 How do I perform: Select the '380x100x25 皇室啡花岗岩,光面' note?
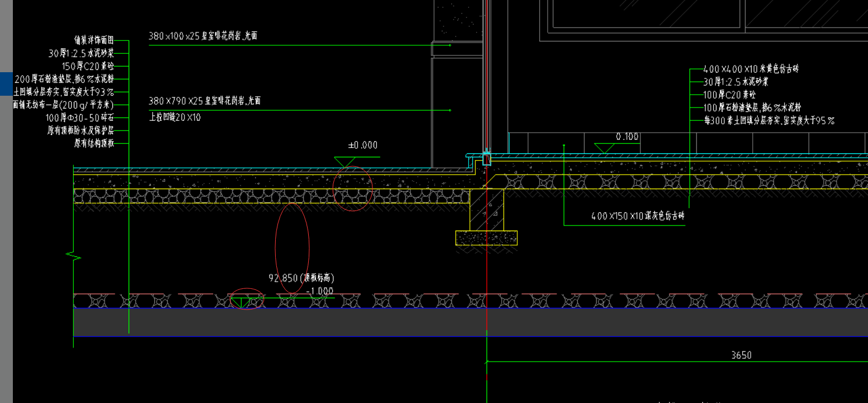[202, 36]
